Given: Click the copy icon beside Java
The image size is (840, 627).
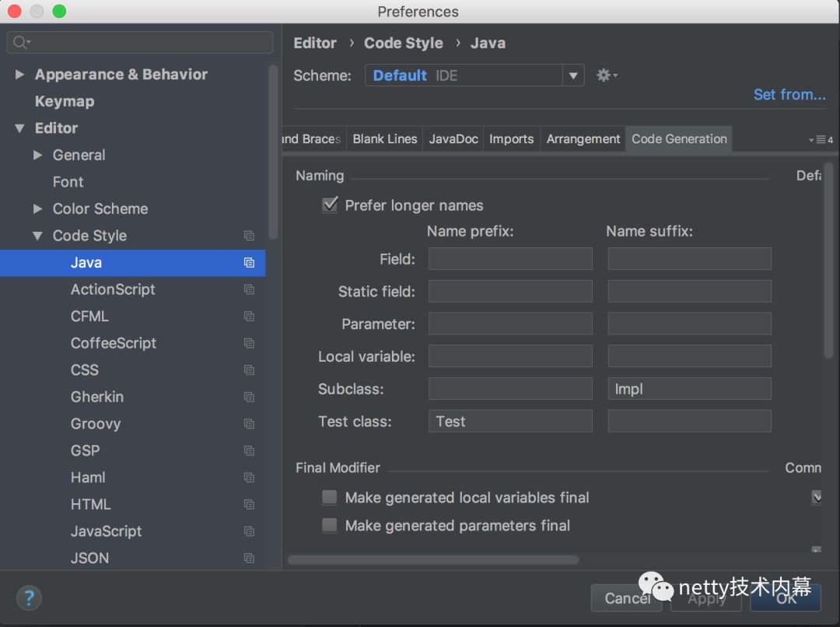Looking at the screenshot, I should tap(249, 263).
